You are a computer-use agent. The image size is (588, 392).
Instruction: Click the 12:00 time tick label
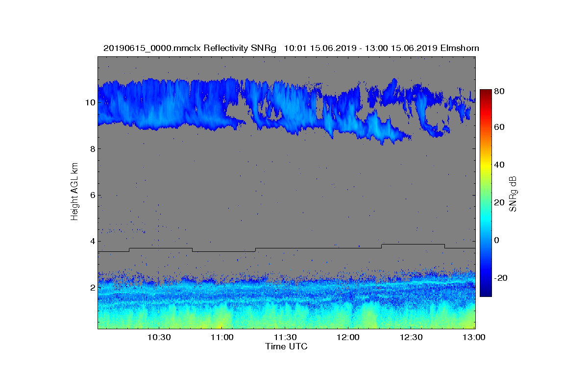pos(348,337)
